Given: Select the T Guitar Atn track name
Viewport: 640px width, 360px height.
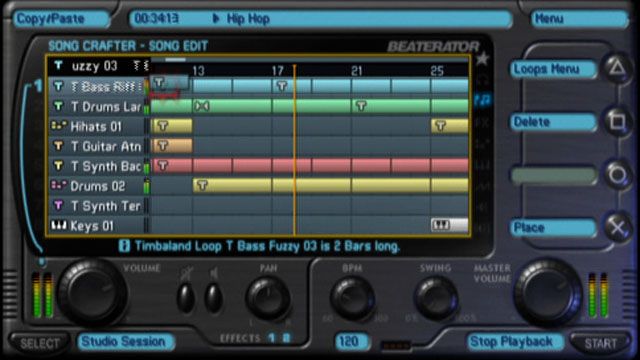Looking at the screenshot, I should 106,146.
